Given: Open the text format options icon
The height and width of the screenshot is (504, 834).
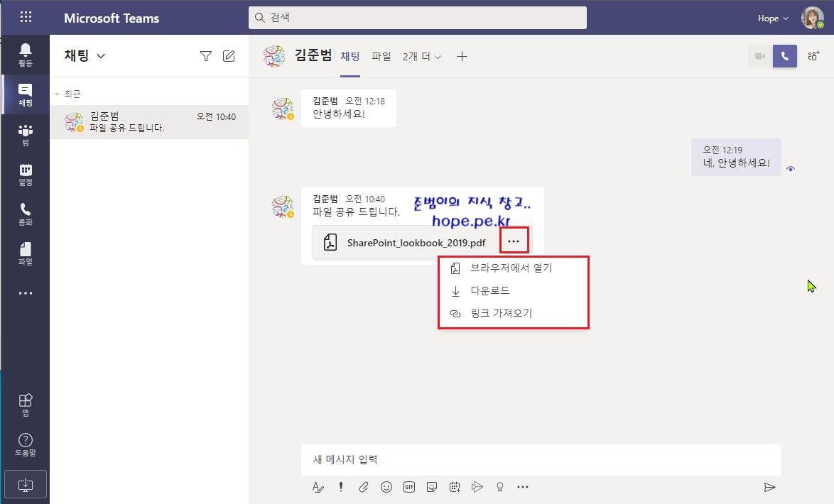Looking at the screenshot, I should (x=318, y=487).
